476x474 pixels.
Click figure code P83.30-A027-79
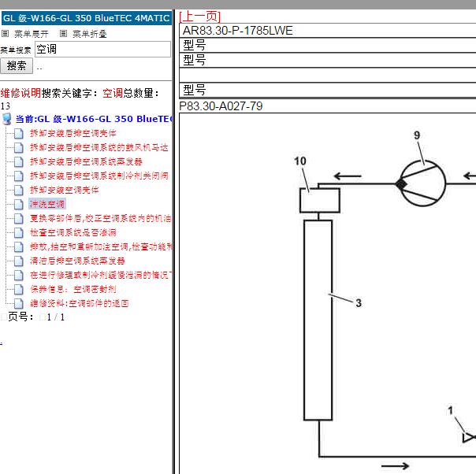pos(221,106)
